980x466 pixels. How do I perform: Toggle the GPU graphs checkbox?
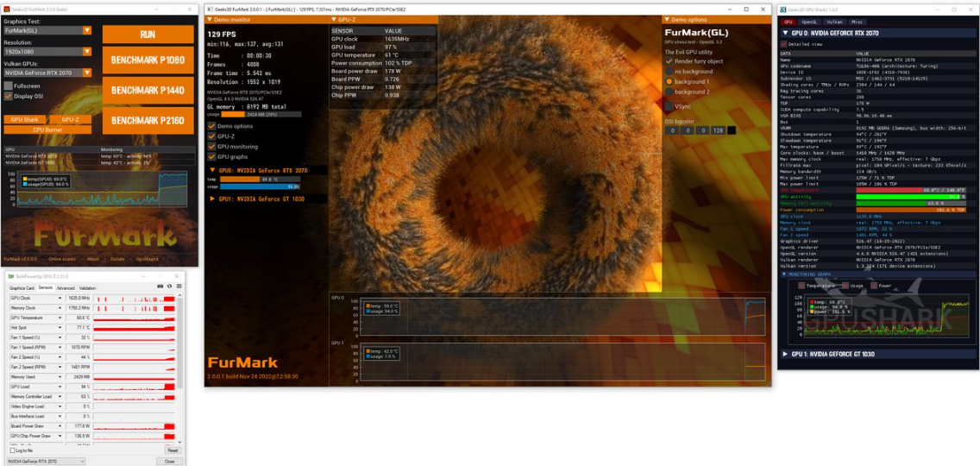tap(212, 156)
